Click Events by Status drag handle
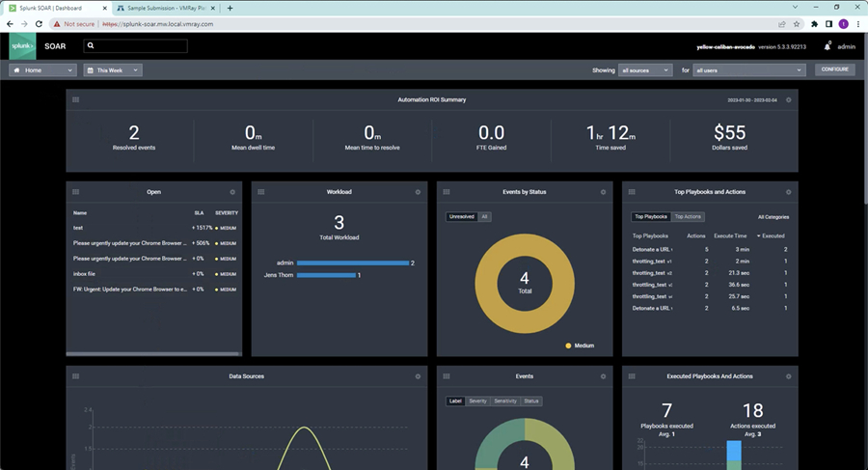This screenshot has width=868, height=470. 447,192
